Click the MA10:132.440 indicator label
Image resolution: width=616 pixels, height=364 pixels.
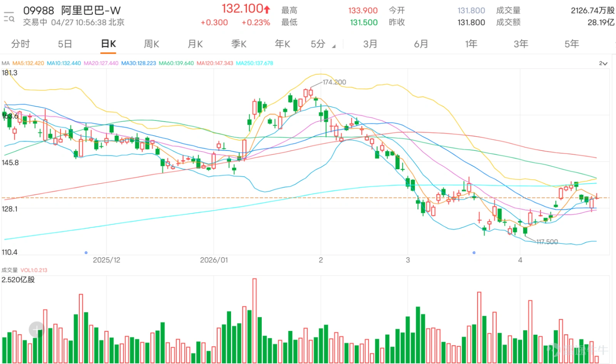click(x=64, y=63)
